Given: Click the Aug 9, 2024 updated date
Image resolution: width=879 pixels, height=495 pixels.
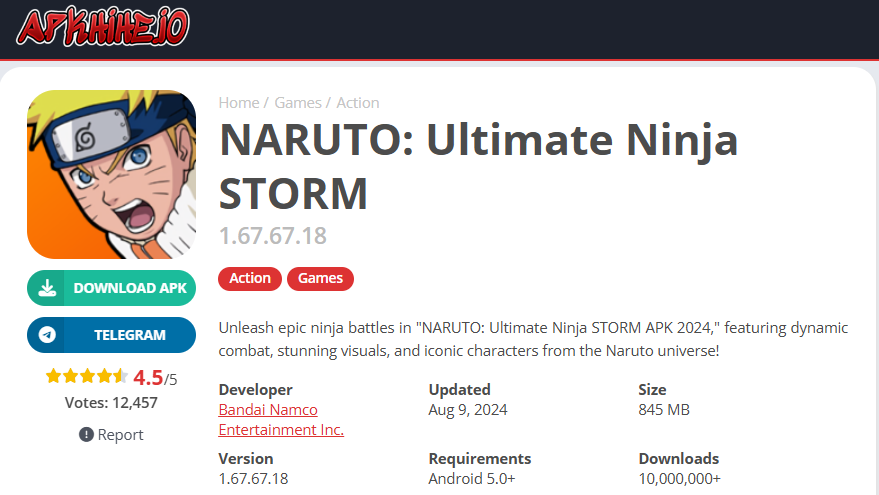Looking at the screenshot, I should (x=468, y=410).
